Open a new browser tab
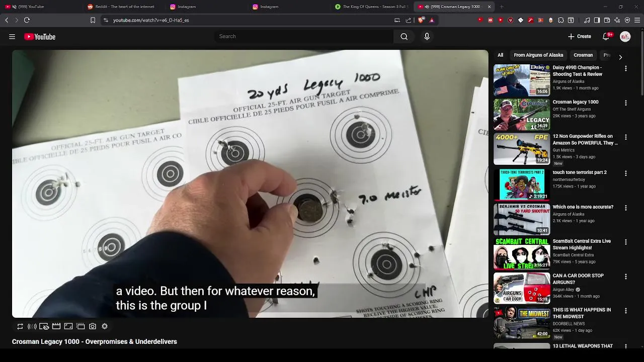The height and width of the screenshot is (362, 644). 502,7
